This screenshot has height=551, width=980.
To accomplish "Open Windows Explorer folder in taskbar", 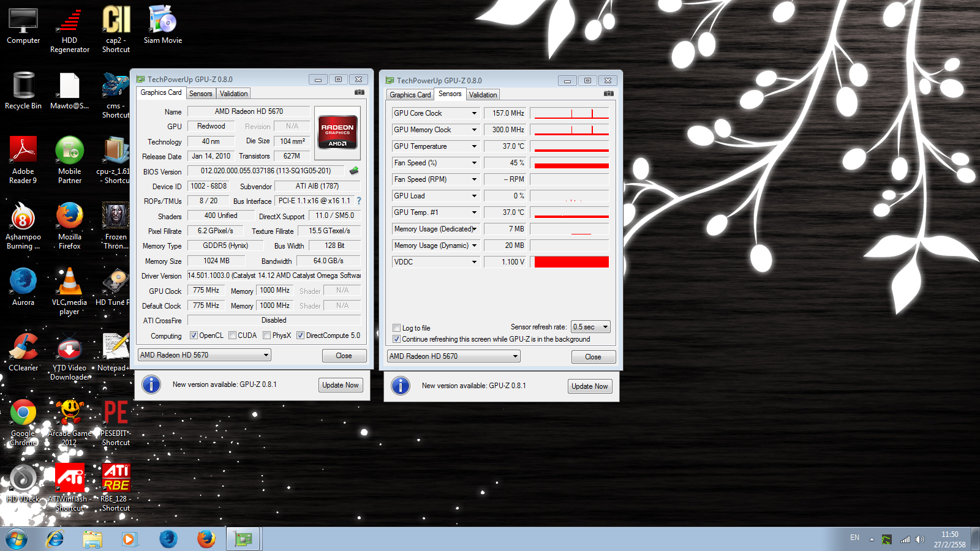I will tap(92, 539).
